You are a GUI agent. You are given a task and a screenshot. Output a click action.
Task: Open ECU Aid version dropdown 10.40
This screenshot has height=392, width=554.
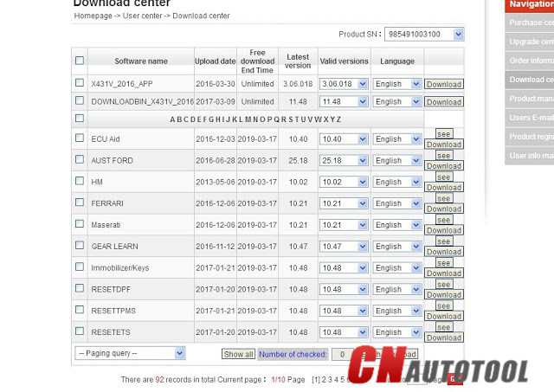[344, 139]
